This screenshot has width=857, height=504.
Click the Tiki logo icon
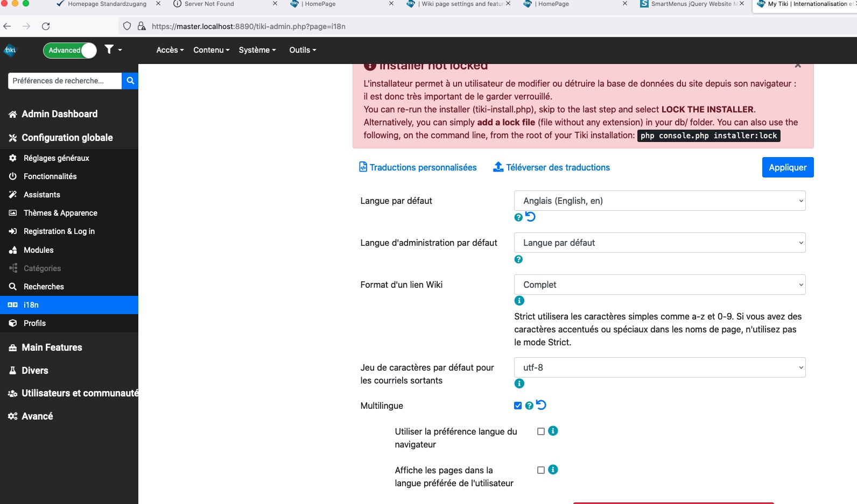pyautogui.click(x=10, y=50)
